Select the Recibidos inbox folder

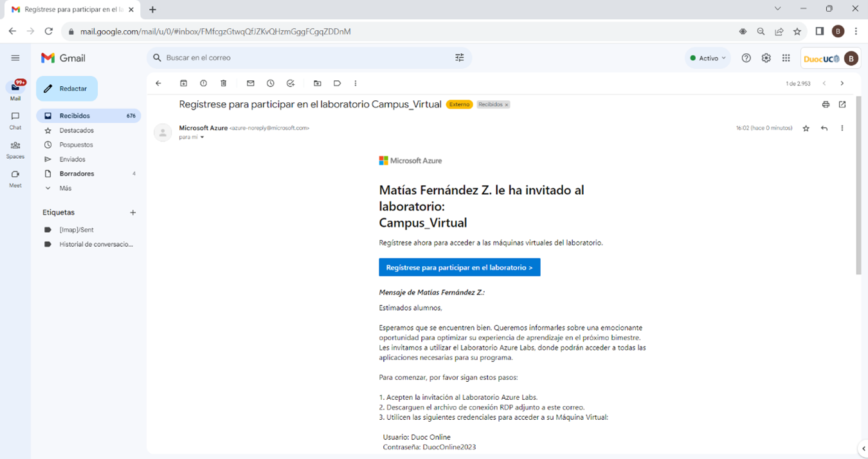(x=89, y=116)
